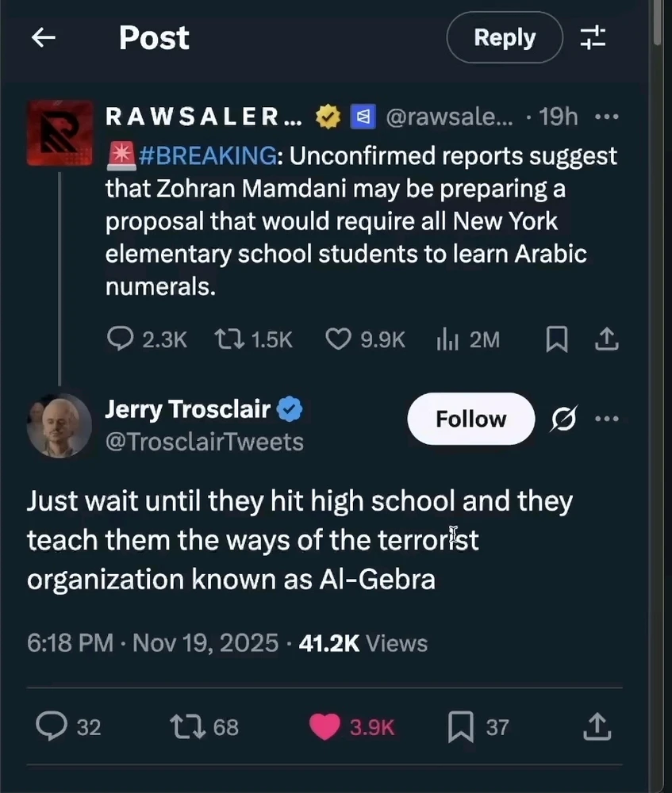Share the RAWSALERTS post
This screenshot has height=793, width=672.
[606, 339]
